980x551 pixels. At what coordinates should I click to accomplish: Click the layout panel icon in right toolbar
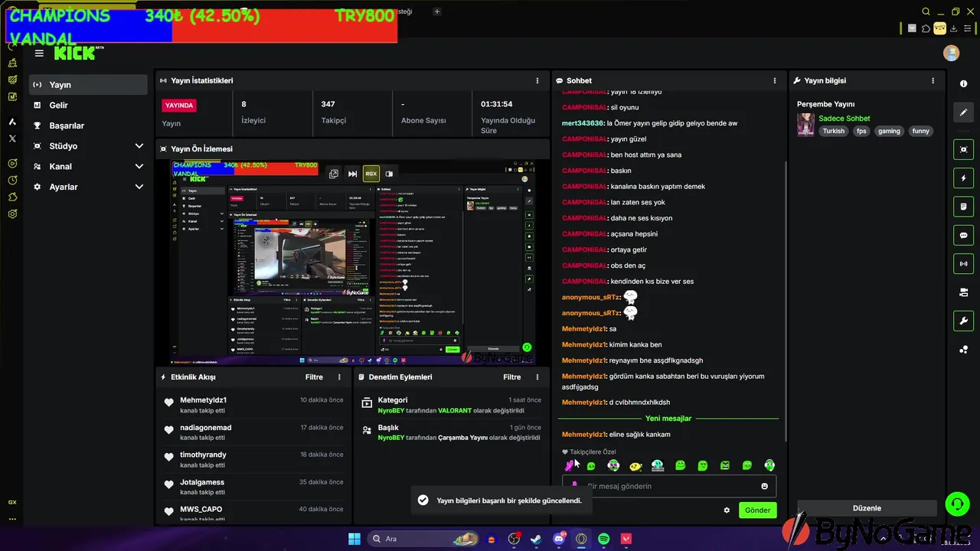(963, 292)
